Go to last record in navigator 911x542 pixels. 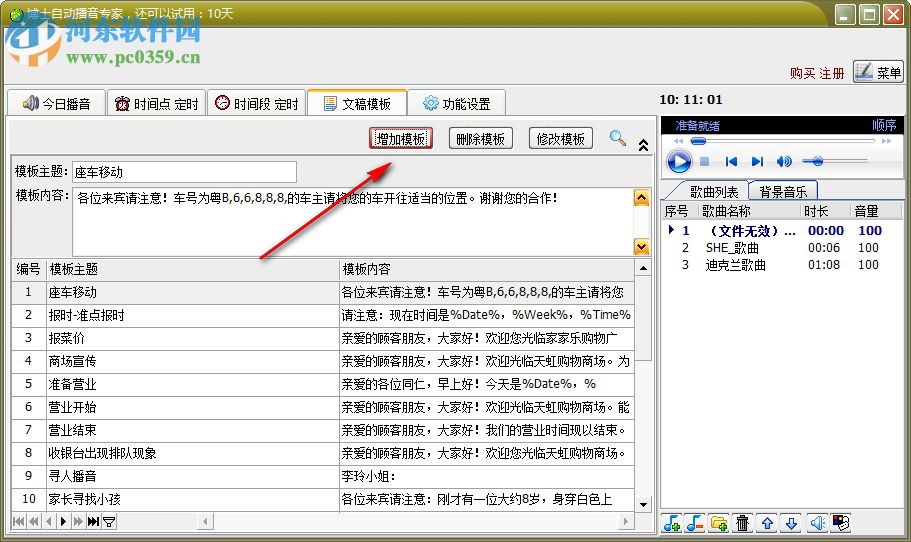pyautogui.click(x=93, y=521)
